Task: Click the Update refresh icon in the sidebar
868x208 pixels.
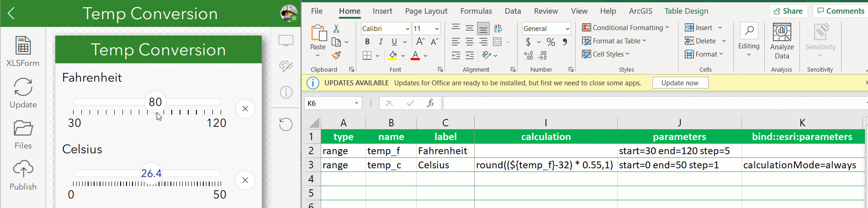Action: click(x=23, y=87)
